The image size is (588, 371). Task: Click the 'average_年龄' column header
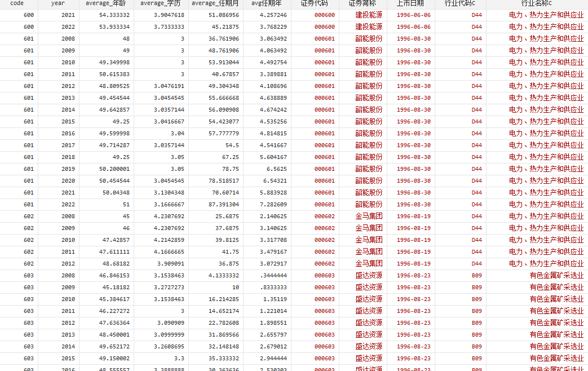[x=105, y=3]
